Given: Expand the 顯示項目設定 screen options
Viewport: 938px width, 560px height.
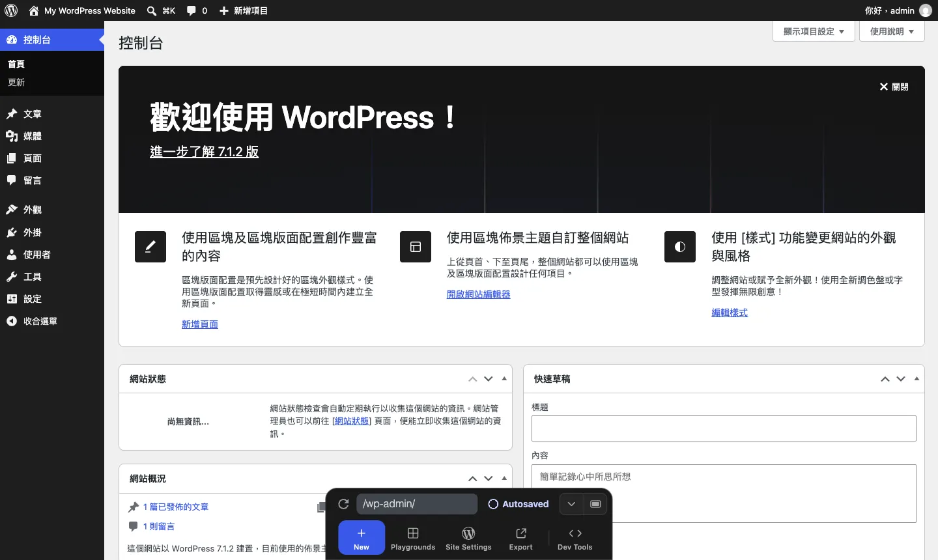Looking at the screenshot, I should 814,31.
